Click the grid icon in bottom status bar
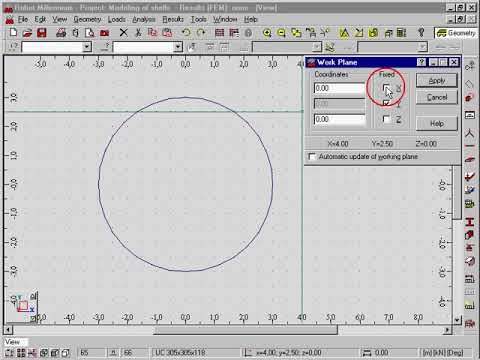Viewport: 480px width, 360px height. pyautogui.click(x=21, y=353)
